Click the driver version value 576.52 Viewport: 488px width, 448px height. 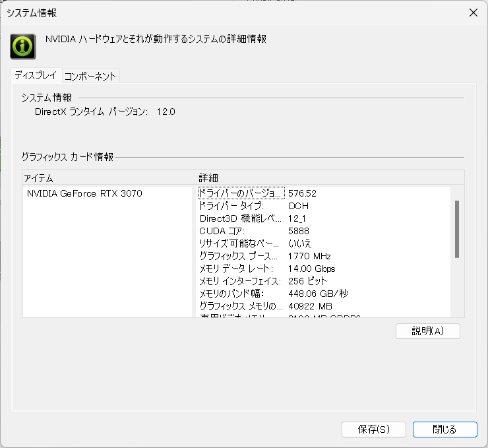[302, 193]
